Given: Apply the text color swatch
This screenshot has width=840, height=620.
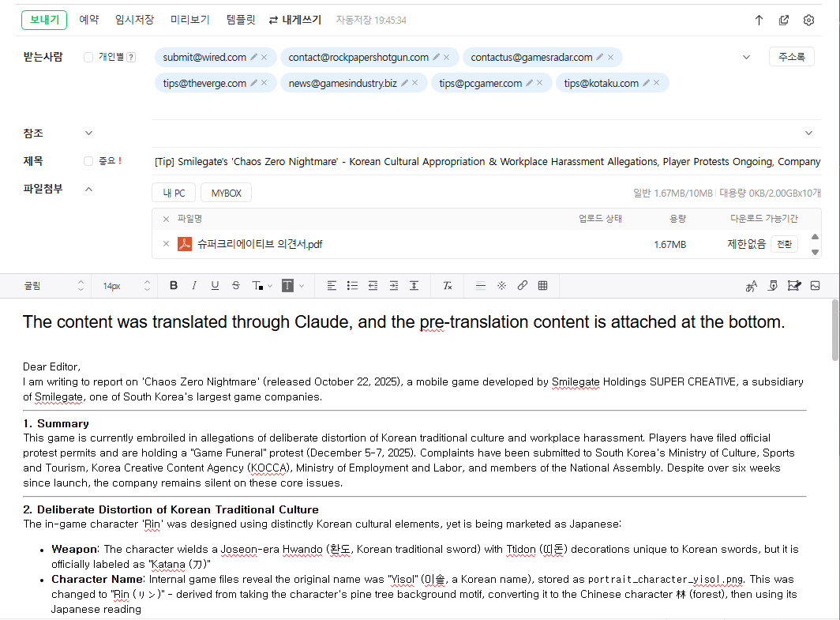Looking at the screenshot, I should pos(257,286).
